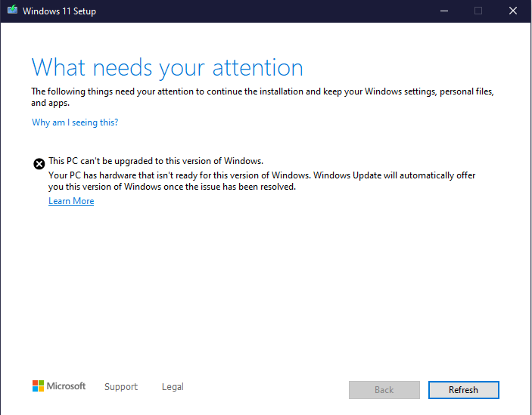This screenshot has width=532, height=415.
Task: Click the Microsoft logo
Action: pyautogui.click(x=59, y=386)
